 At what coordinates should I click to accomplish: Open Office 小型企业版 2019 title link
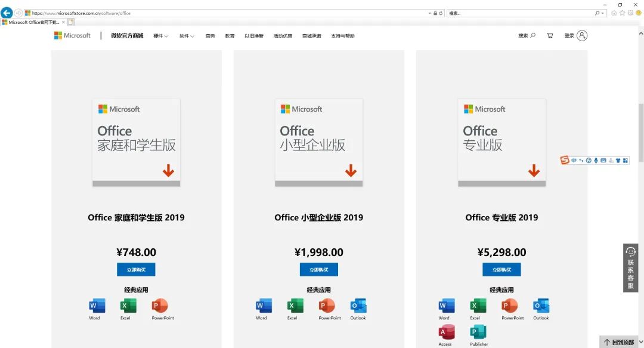[318, 218]
